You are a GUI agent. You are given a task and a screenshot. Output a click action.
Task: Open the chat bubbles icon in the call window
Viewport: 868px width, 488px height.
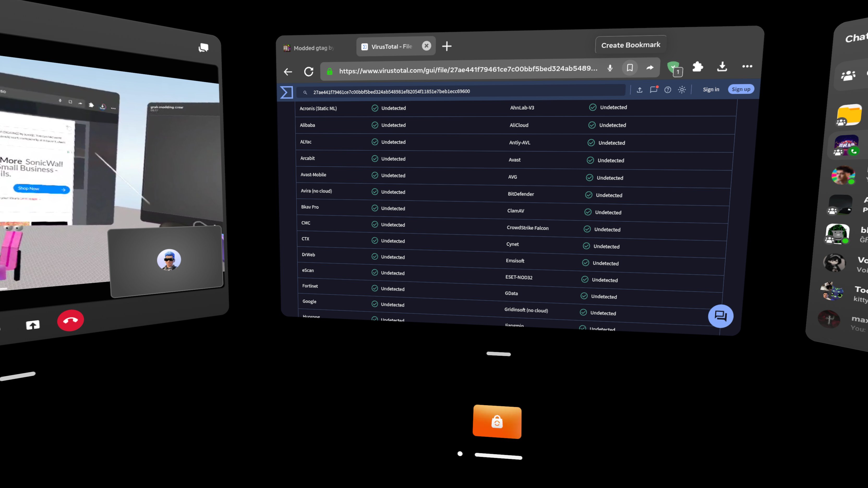203,48
